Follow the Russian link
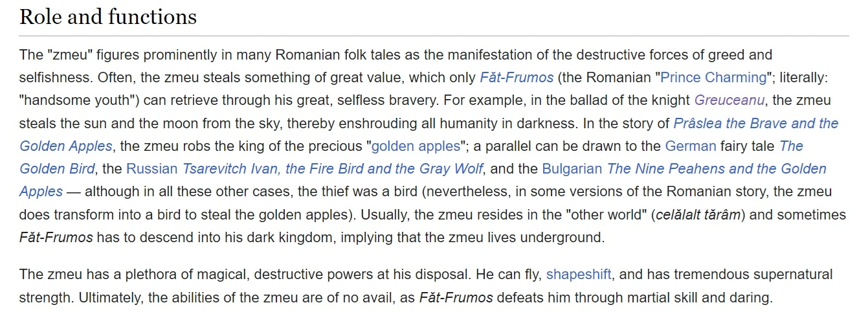868x316 pixels. pos(151,169)
